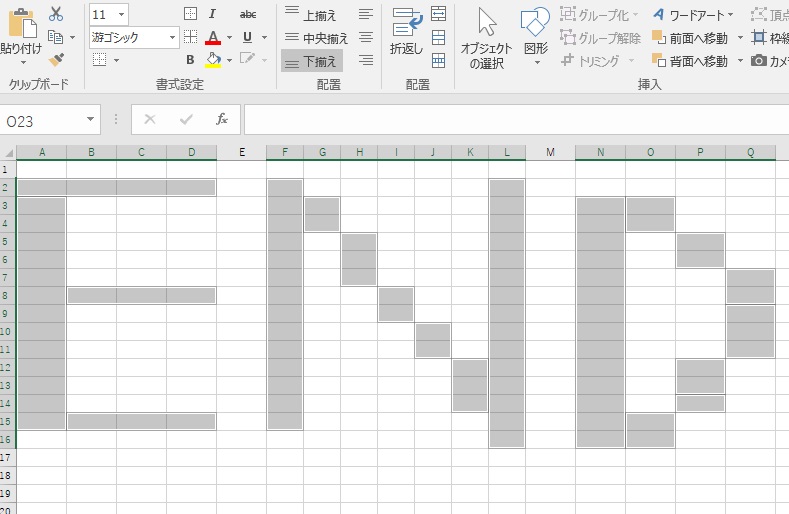The width and height of the screenshot is (789, 514).
Task: Click the horizontal align right icon
Action: click(366, 60)
